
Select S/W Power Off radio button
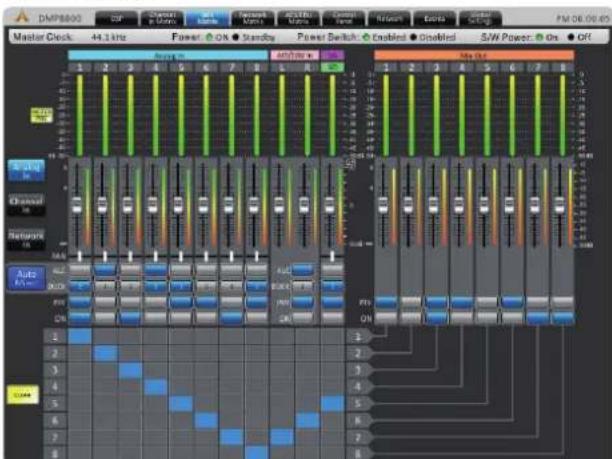click(571, 37)
